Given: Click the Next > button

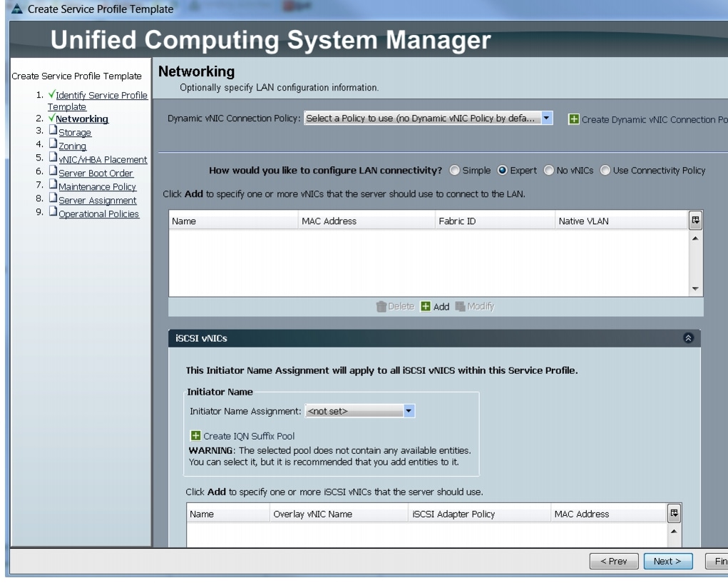Looking at the screenshot, I should click(667, 561).
